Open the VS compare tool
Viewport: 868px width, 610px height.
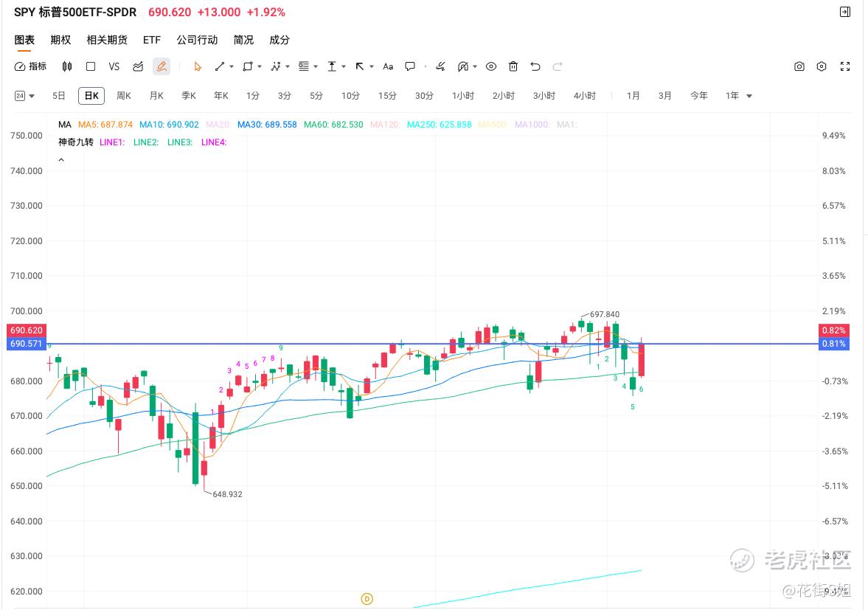point(114,66)
